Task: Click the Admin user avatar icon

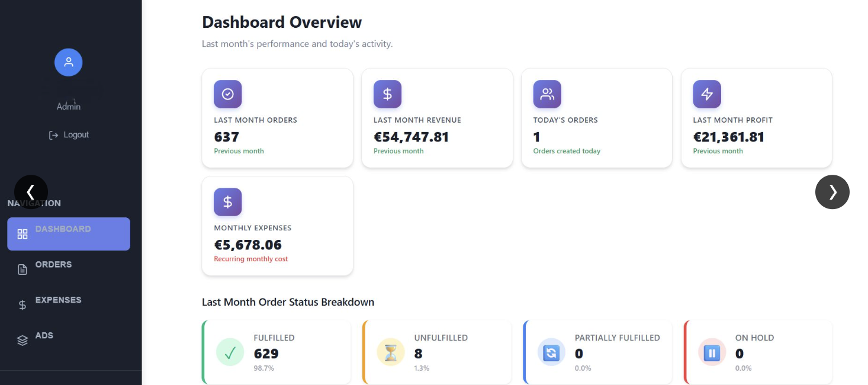Action: pyautogui.click(x=68, y=62)
